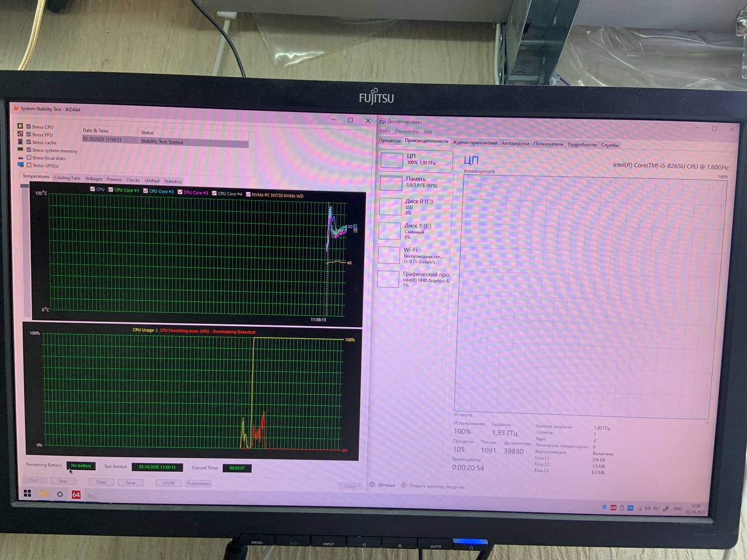Enable the Stress GPU(s) checkbox

[x=29, y=165]
